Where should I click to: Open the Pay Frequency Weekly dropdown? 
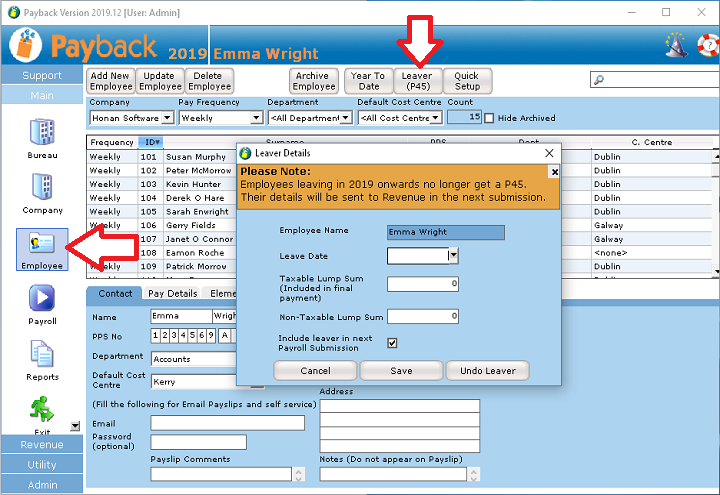pyautogui.click(x=257, y=118)
